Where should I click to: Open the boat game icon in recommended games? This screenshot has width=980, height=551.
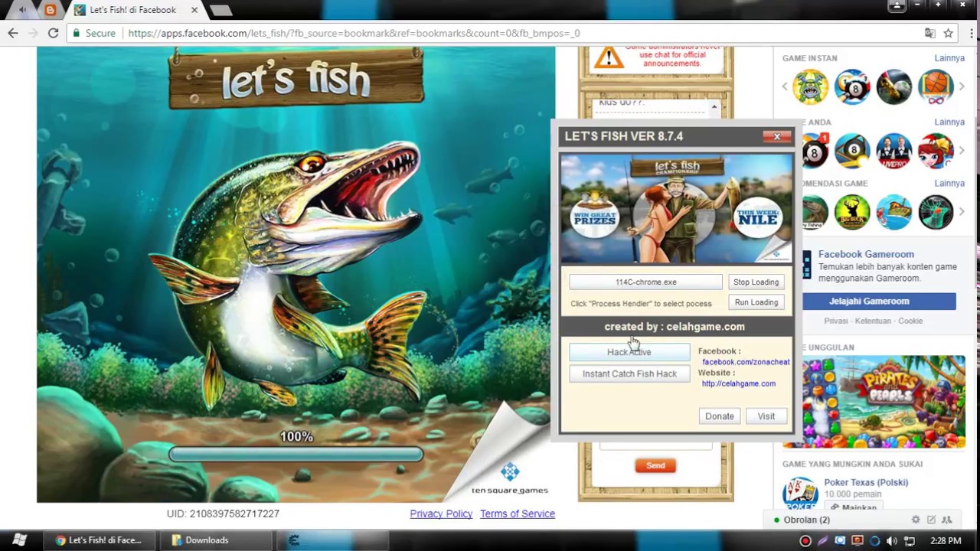893,212
